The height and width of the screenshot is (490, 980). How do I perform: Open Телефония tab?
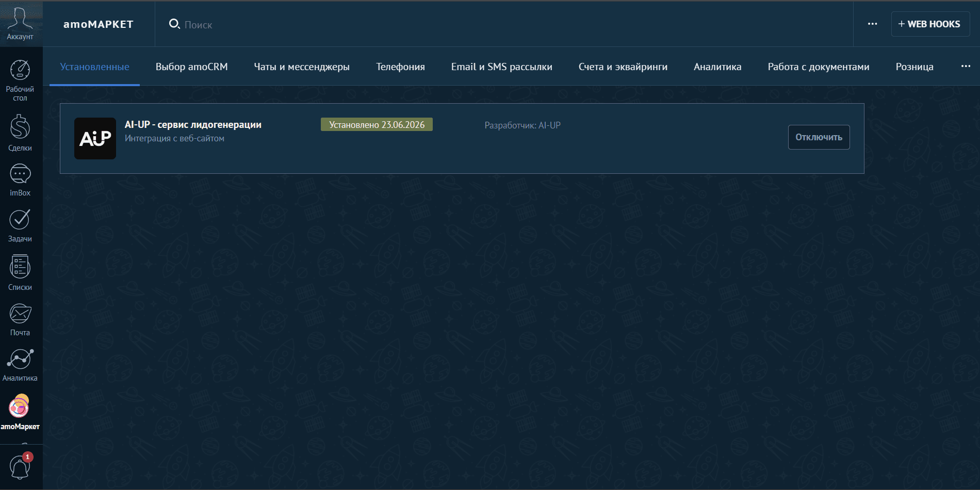[400, 67]
